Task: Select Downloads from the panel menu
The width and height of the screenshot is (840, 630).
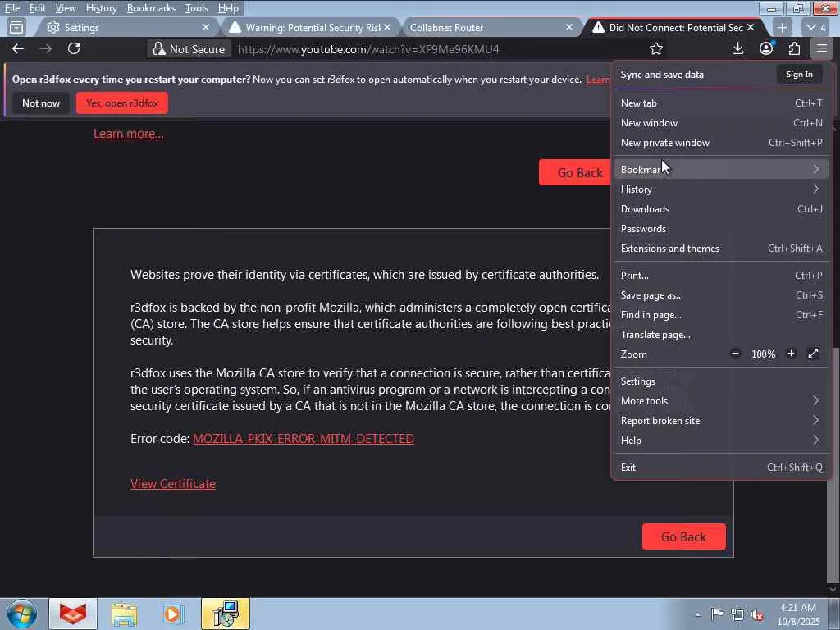Action: coord(721,209)
